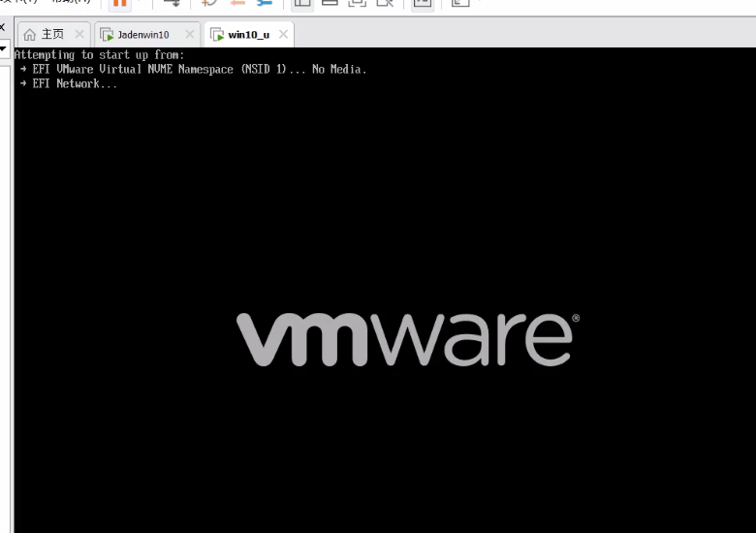Open the library panel dropdown arrow

point(3,48)
